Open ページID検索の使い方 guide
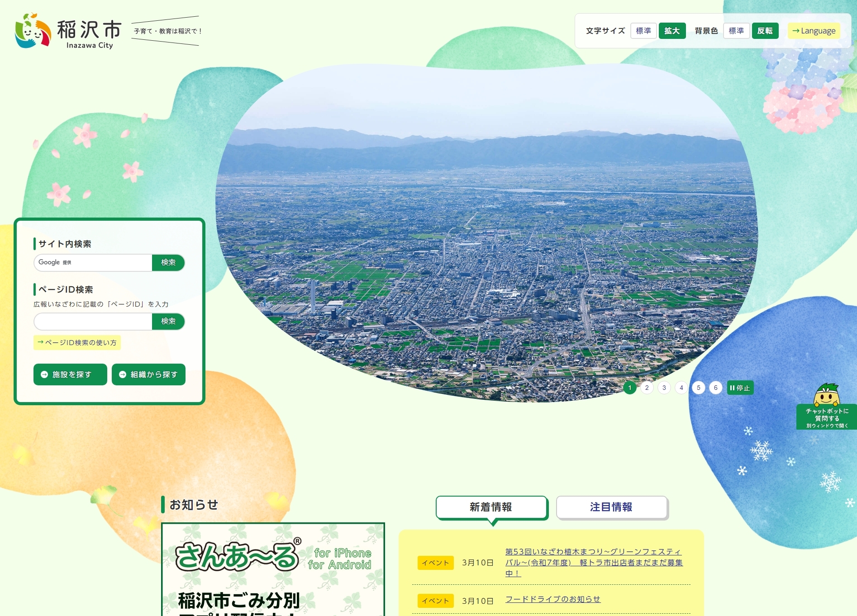The height and width of the screenshot is (616, 857). 76,343
